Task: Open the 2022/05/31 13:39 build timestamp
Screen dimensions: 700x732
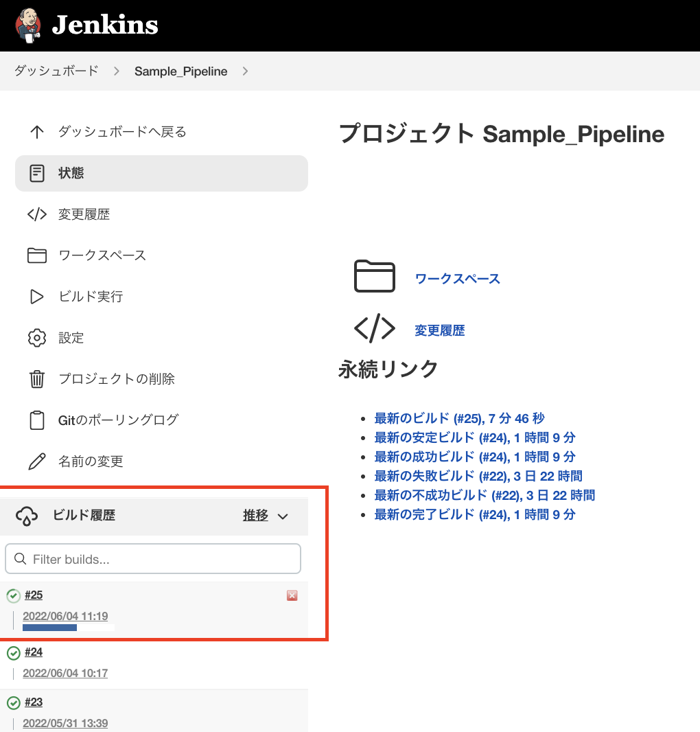Action: (x=65, y=722)
